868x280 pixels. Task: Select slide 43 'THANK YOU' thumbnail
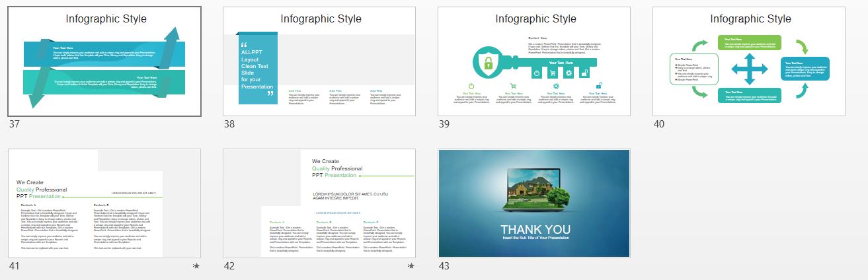[x=534, y=203]
